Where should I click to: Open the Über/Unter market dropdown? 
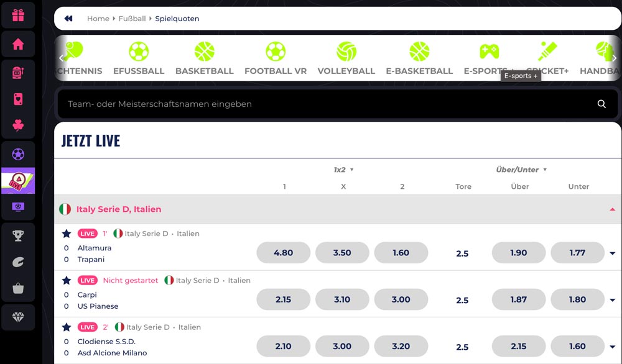521,170
